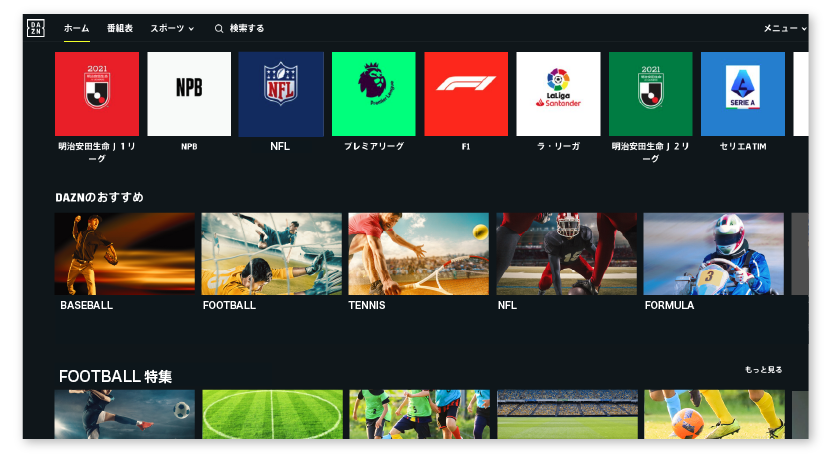Click the プレミアリーグ label
The width and height of the screenshot is (830, 464).
coord(374,147)
